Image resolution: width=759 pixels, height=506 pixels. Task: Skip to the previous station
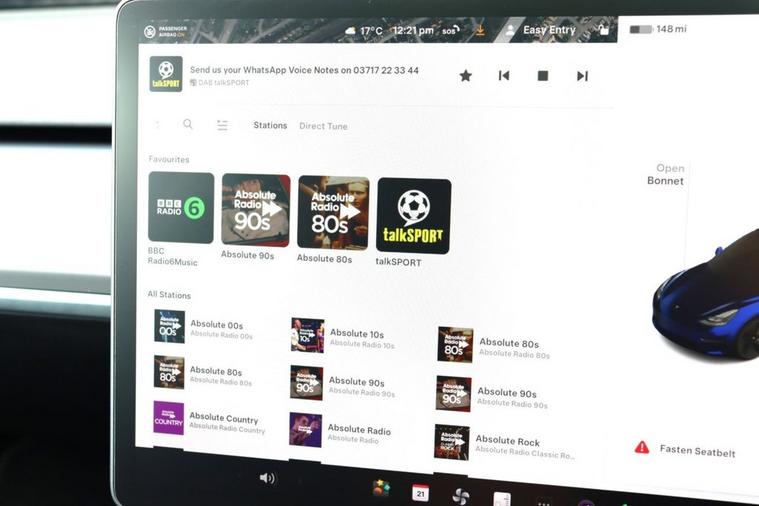click(x=504, y=76)
